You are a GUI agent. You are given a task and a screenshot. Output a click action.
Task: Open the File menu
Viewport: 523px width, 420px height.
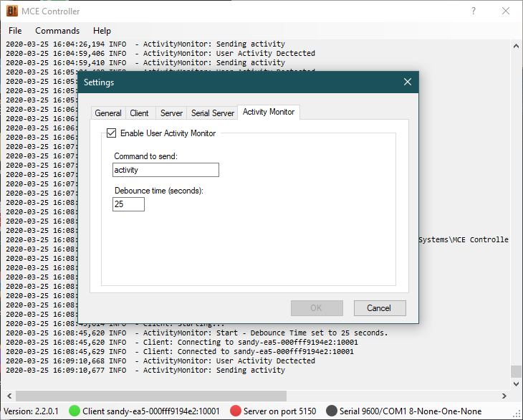coord(15,31)
